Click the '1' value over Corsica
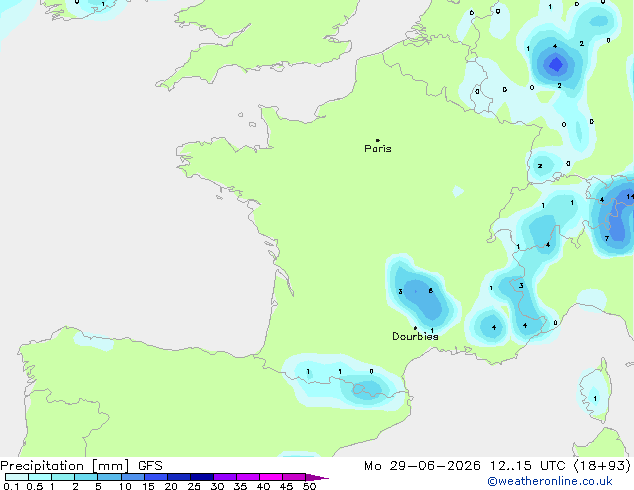 (595, 399)
